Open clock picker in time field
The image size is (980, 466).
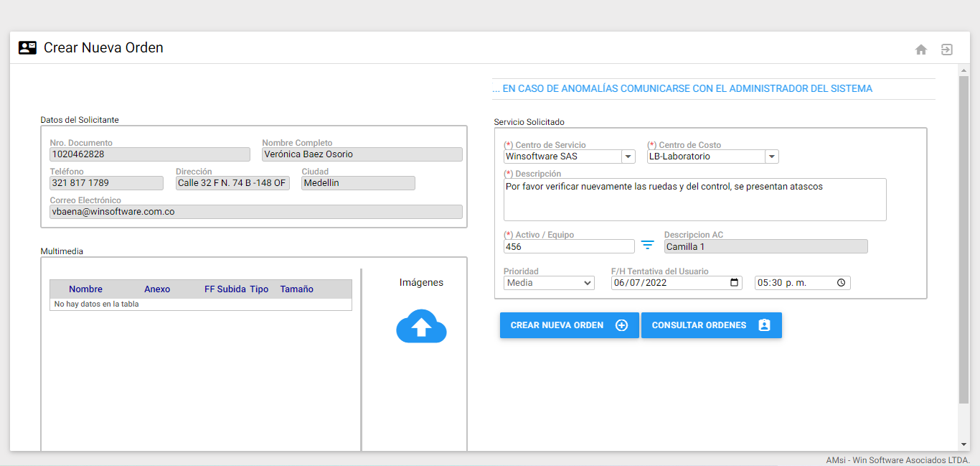841,283
